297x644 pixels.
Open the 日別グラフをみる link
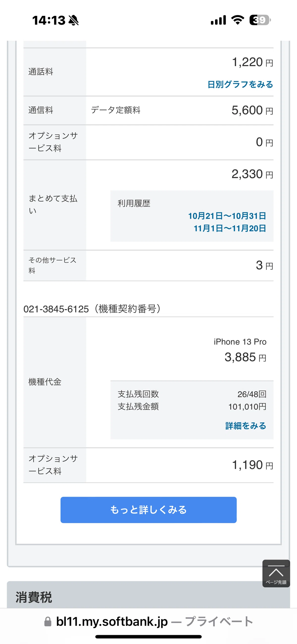pos(240,84)
